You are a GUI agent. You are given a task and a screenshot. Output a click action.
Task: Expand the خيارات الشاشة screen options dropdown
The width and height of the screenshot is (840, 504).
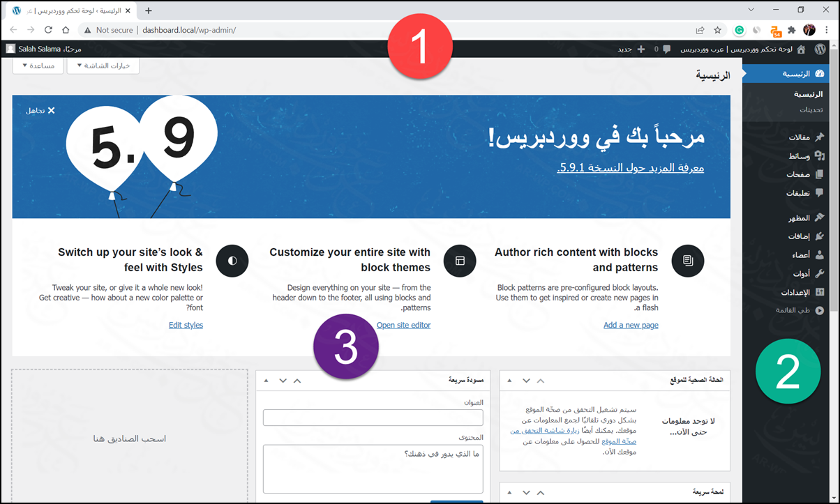pyautogui.click(x=103, y=66)
